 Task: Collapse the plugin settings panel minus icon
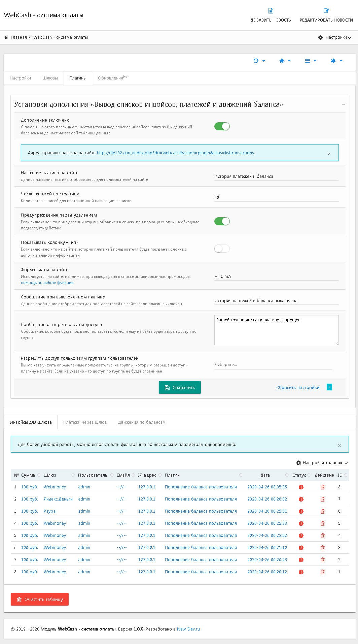click(343, 104)
